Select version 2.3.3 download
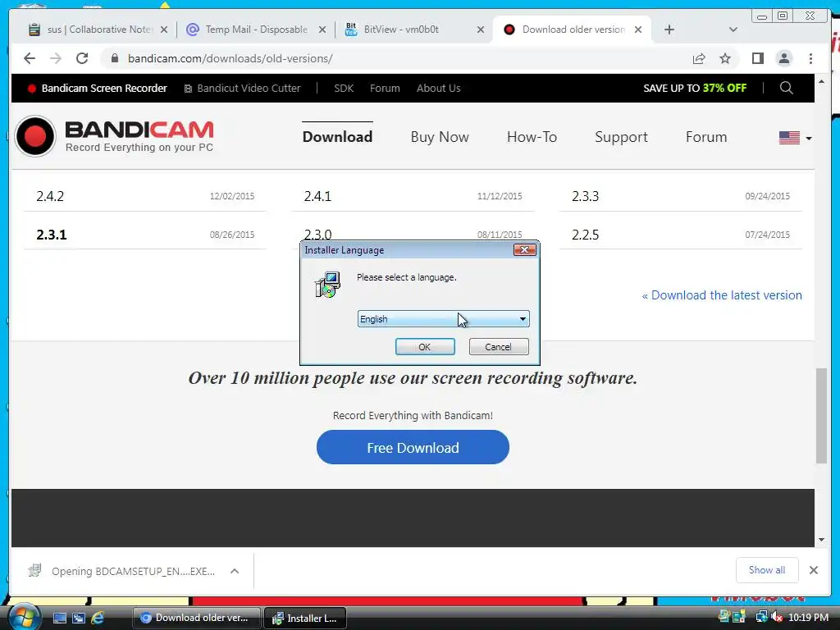840x630 pixels. point(585,196)
